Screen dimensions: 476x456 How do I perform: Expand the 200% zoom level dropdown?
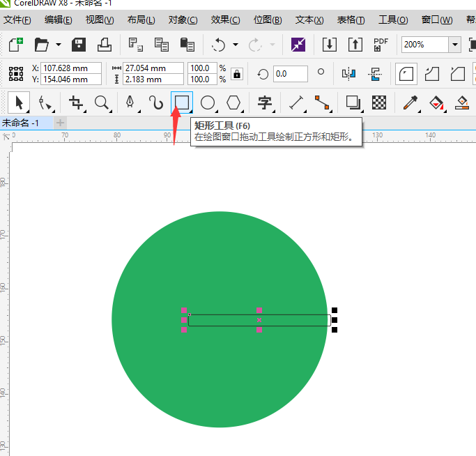coord(455,45)
